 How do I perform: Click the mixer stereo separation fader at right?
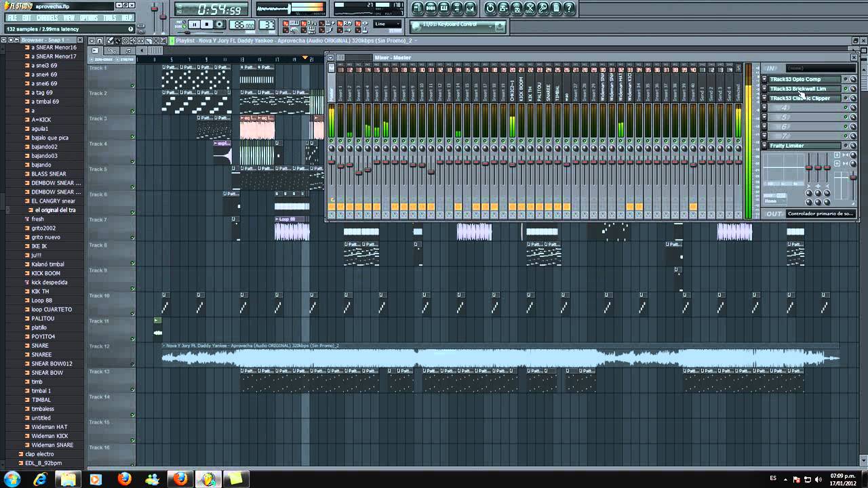(853, 178)
